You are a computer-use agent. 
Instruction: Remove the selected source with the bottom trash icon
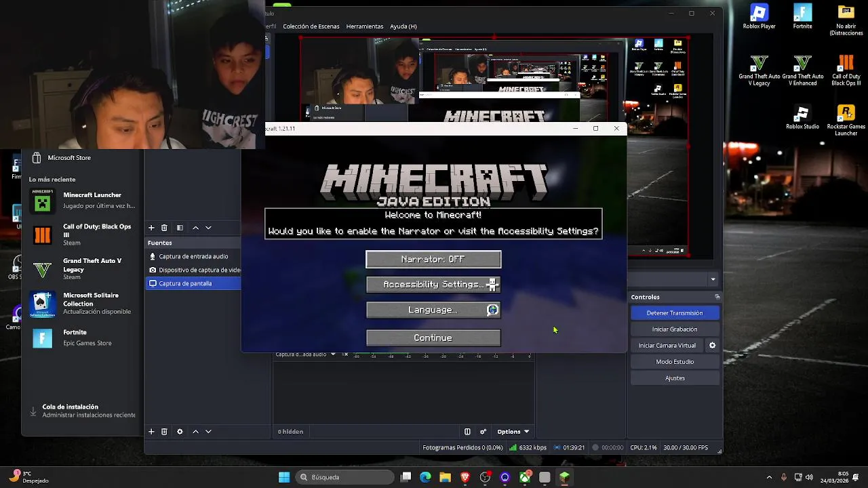(164, 432)
